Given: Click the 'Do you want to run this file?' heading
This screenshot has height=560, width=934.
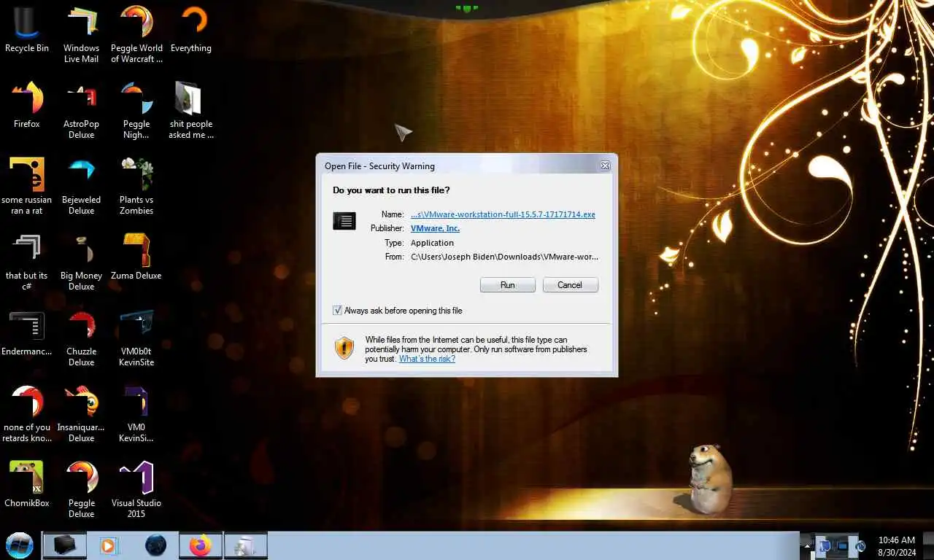Looking at the screenshot, I should [391, 190].
